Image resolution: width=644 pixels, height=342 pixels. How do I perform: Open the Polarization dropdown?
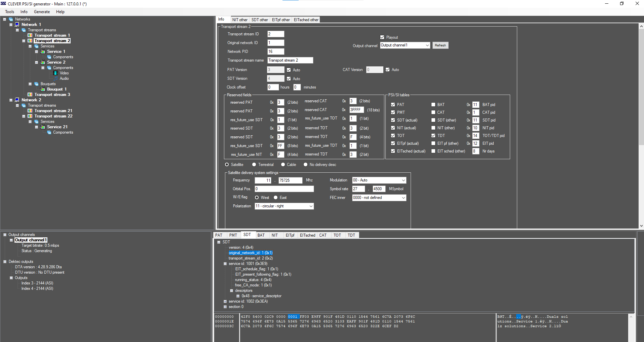311,206
